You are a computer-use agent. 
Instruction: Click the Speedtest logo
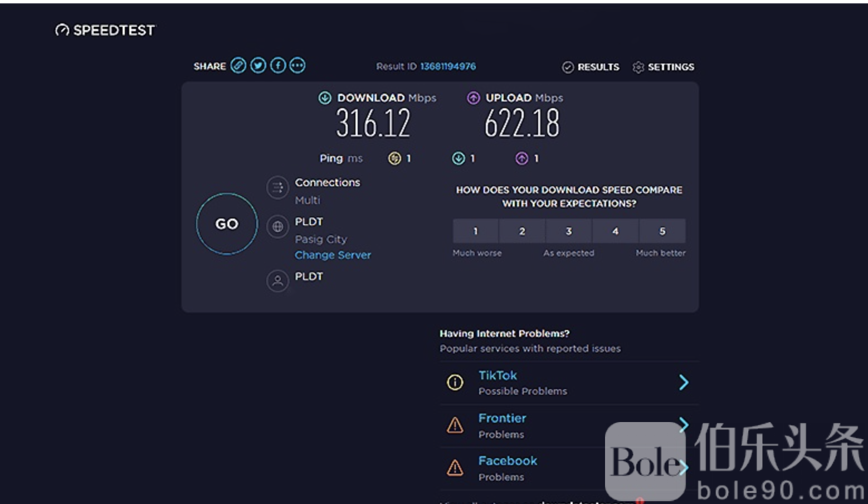point(105,30)
